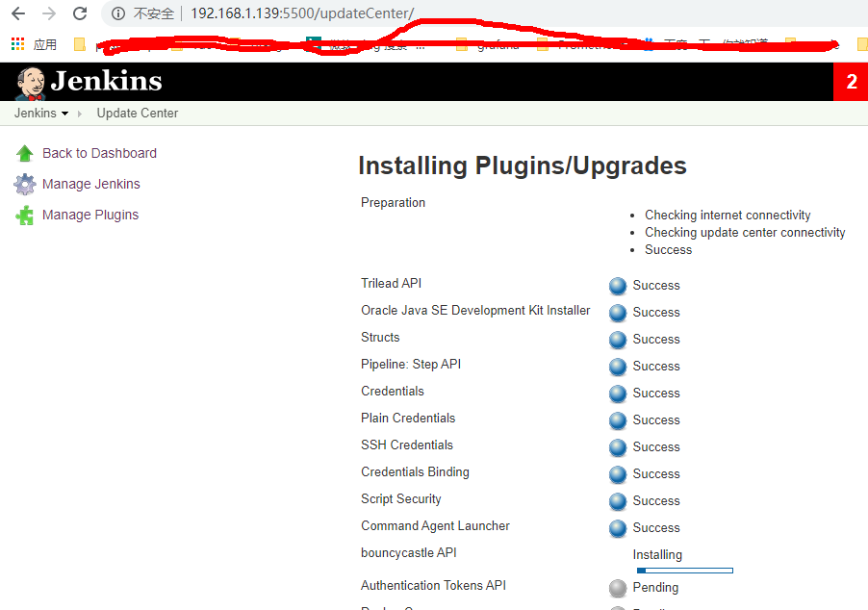Click the bouncycastle API plugin name

tap(409, 553)
